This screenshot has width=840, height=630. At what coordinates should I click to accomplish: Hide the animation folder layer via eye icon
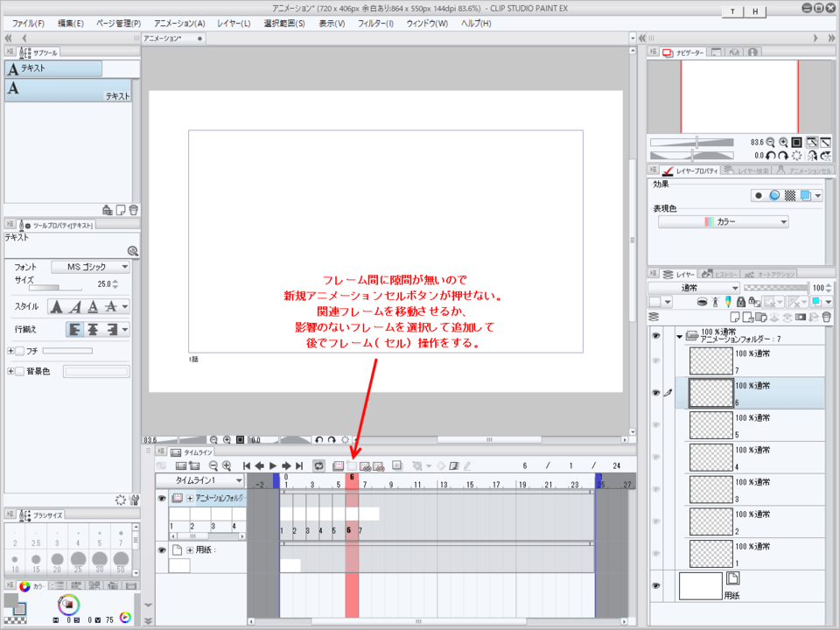(x=656, y=335)
